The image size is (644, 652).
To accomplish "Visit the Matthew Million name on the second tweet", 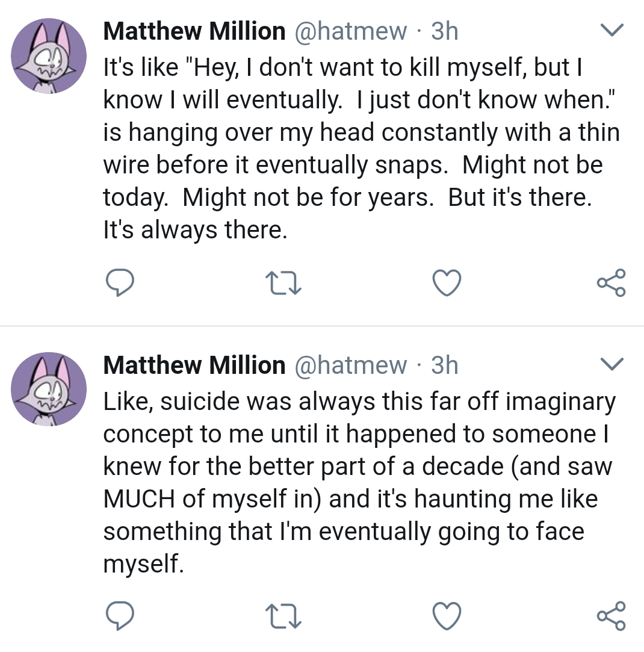I will point(194,365).
